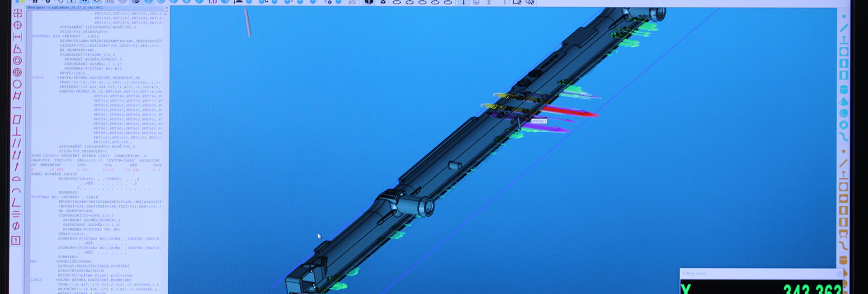This screenshot has height=294, width=868.
Task: Select the Cylindricity dimension icon
Action: 18,95
